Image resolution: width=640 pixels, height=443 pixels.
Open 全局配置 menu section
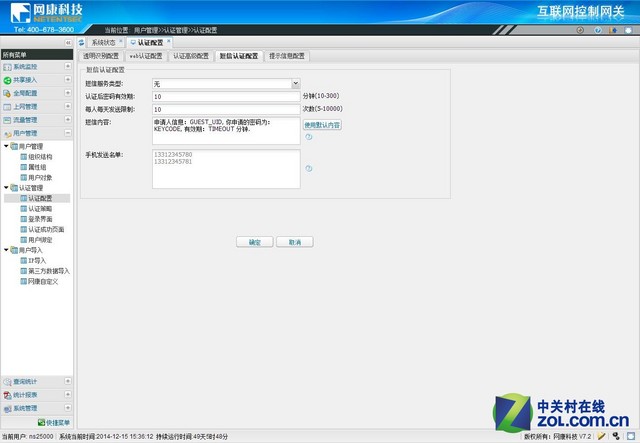coord(25,93)
